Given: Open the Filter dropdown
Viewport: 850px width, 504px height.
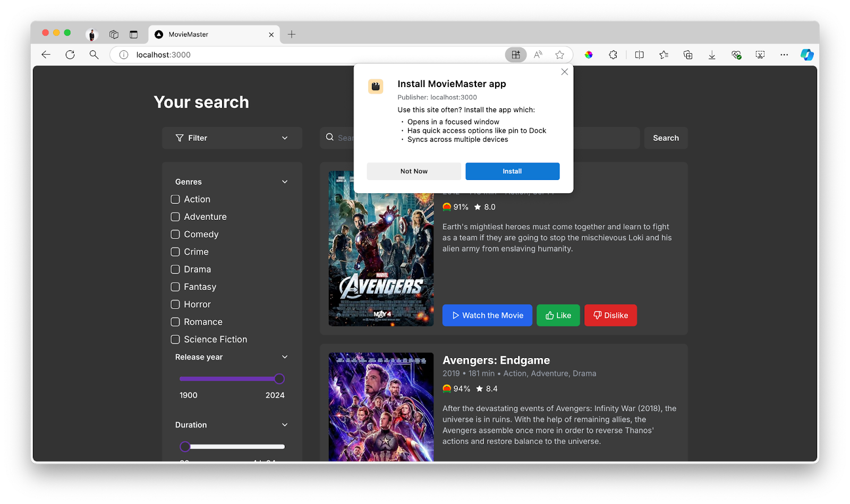Looking at the screenshot, I should click(x=232, y=138).
